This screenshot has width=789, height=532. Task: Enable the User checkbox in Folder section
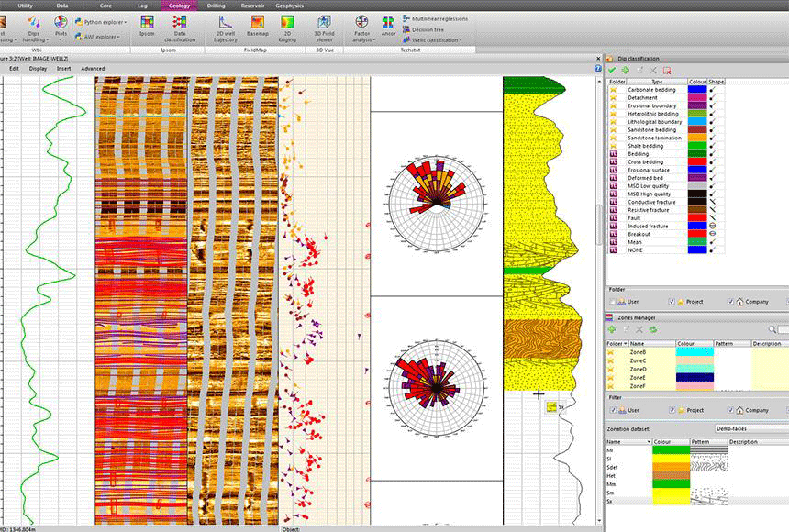point(612,302)
